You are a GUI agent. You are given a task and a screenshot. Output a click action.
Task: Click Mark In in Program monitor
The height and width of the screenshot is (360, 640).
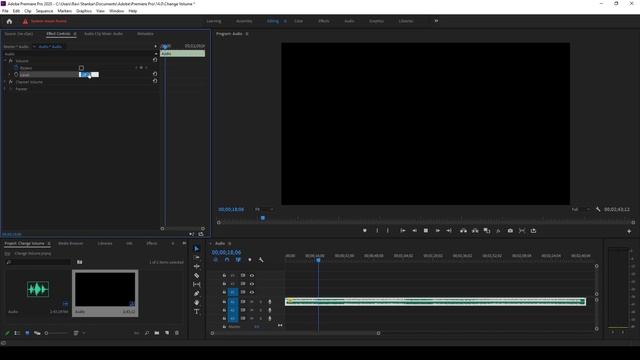point(377,231)
